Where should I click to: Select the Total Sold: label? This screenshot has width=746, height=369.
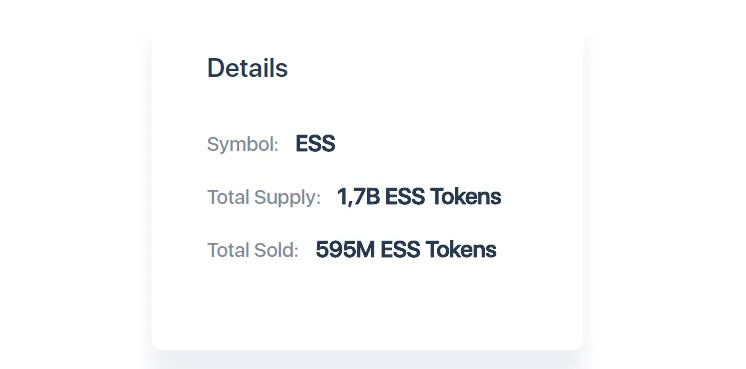click(x=253, y=250)
